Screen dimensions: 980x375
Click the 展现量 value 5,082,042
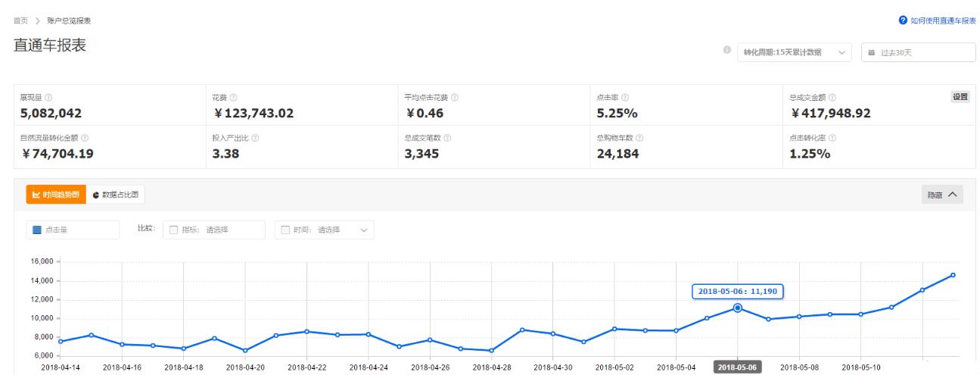51,114
